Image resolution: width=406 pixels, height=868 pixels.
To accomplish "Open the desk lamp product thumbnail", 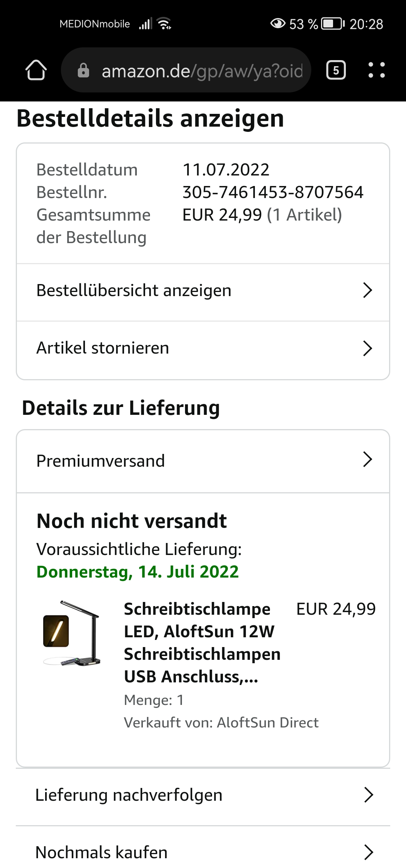I will click(72, 634).
